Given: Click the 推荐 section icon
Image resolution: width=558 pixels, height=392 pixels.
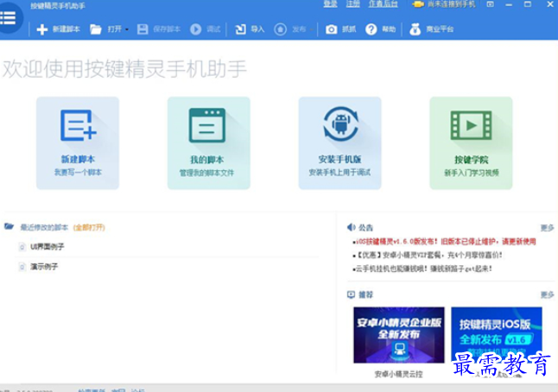Looking at the screenshot, I should click(x=351, y=294).
